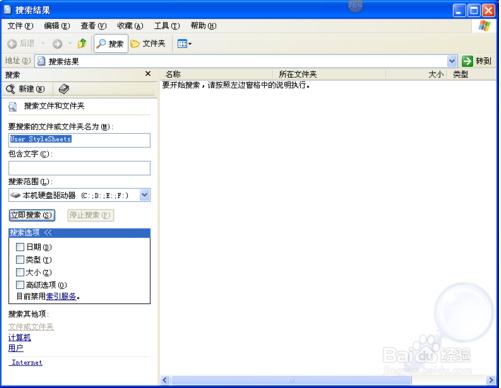Viewport: 501px width, 388px height.
Task: Sort results by 类型 column
Action: point(472,74)
